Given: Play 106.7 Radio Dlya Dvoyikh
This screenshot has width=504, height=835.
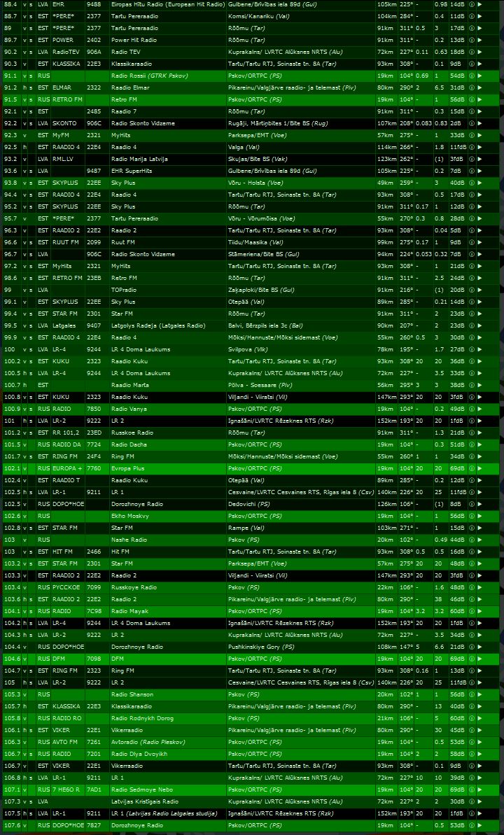Looking at the screenshot, I should point(480,754).
